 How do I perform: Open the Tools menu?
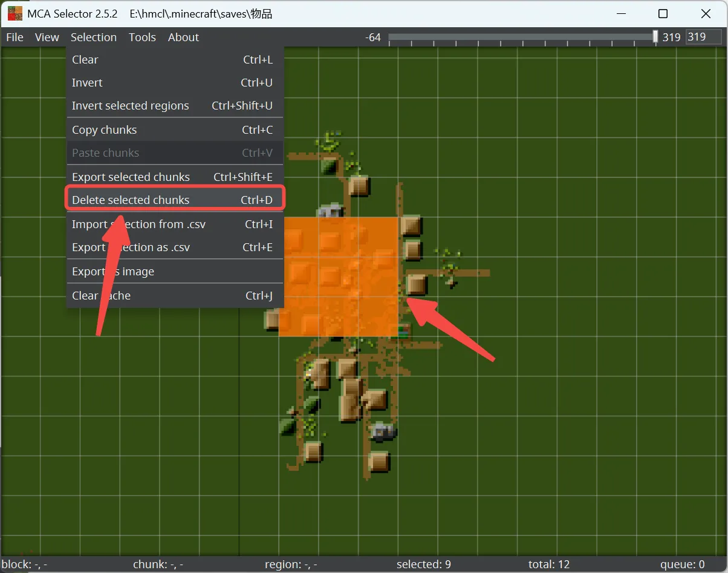click(142, 37)
